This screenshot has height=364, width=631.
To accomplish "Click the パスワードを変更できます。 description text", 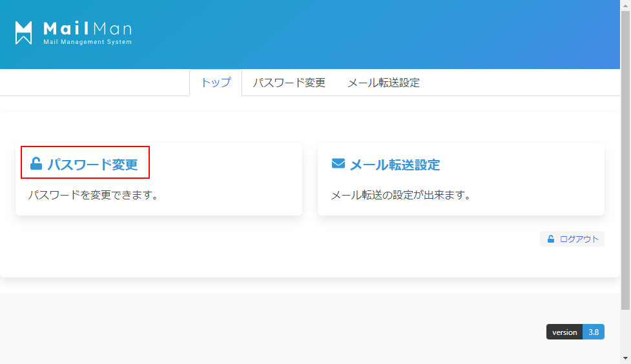I will pyautogui.click(x=94, y=195).
